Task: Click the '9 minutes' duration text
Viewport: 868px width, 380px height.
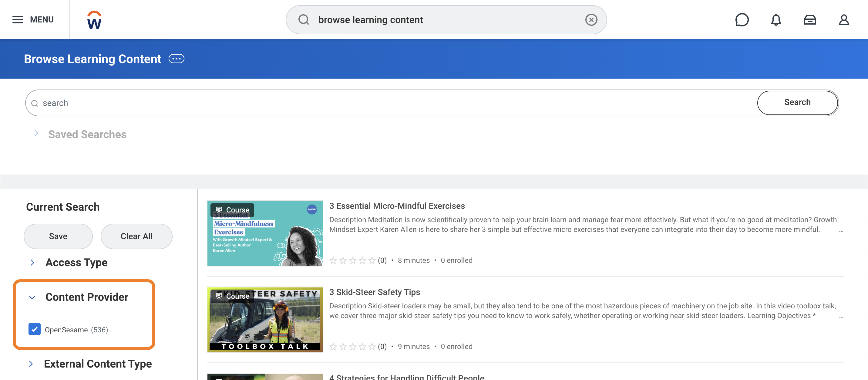Action: (414, 347)
